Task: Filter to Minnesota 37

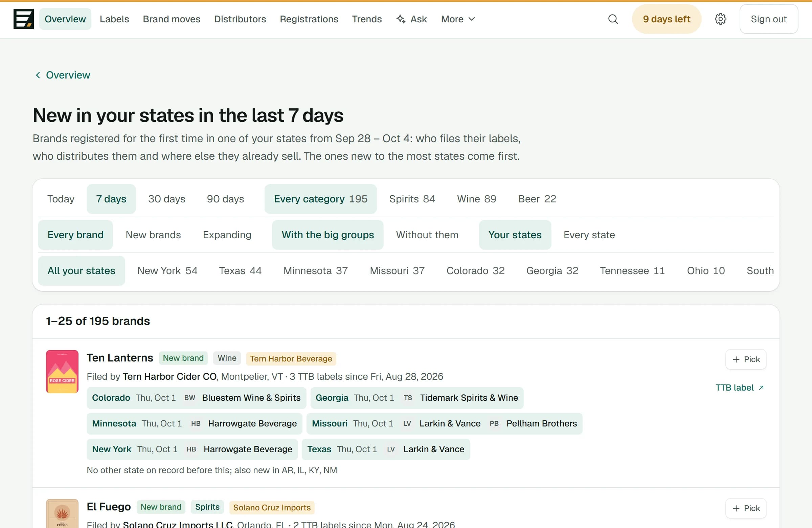Action: [315, 271]
